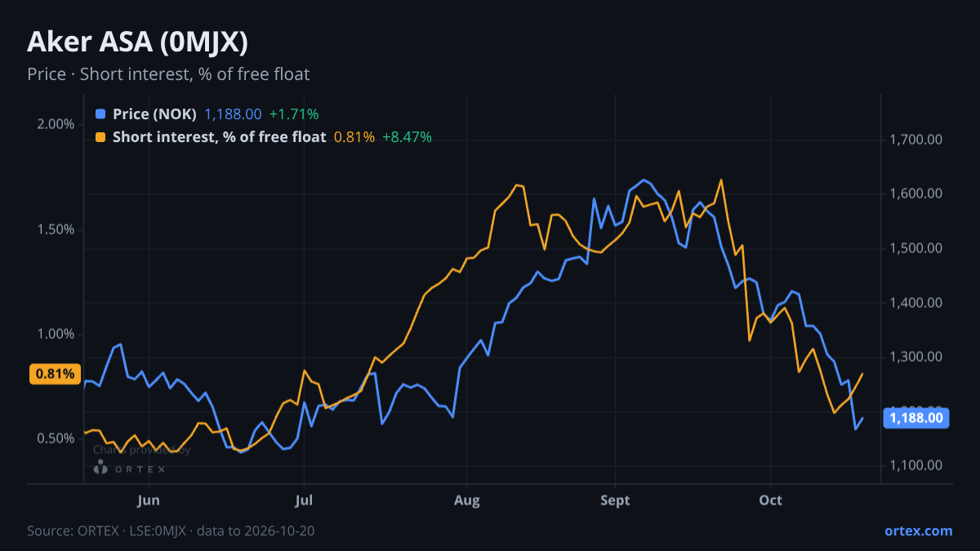Click the +8.47% short interest change
The width and height of the screenshot is (980, 551).
pos(407,137)
